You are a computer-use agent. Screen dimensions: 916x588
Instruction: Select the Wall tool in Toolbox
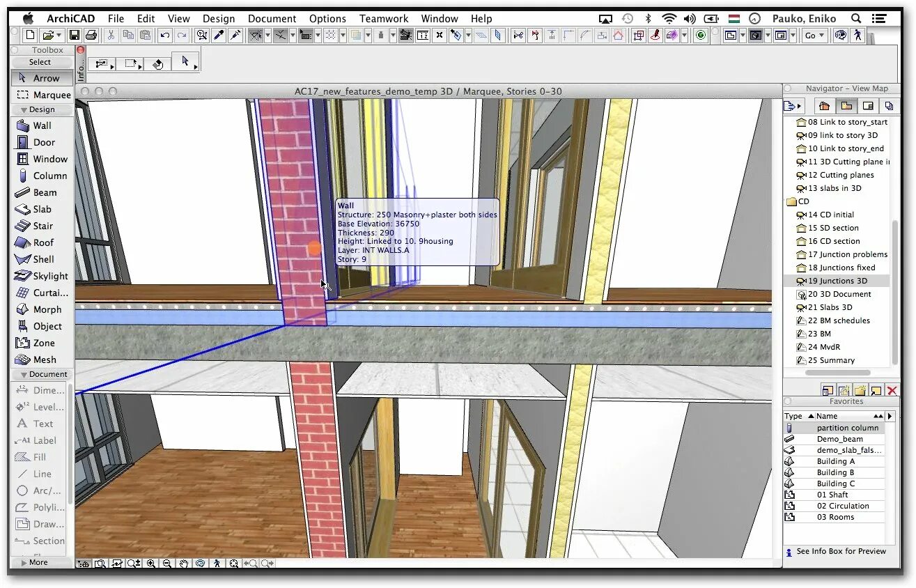point(42,125)
